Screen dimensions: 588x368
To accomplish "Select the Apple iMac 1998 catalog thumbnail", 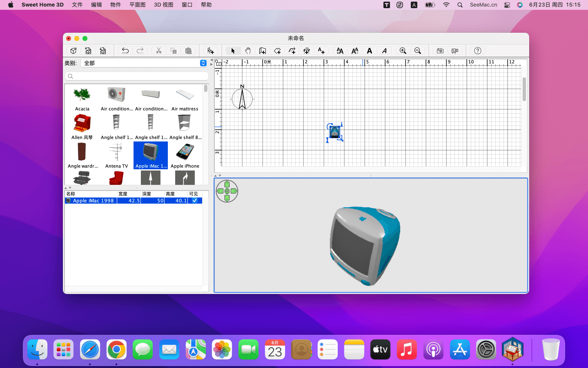I will coord(151,156).
